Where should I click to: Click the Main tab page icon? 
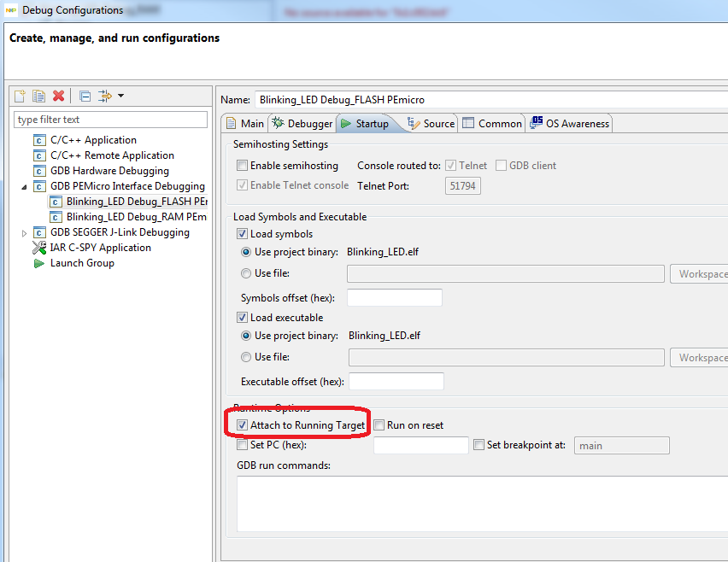coord(231,124)
